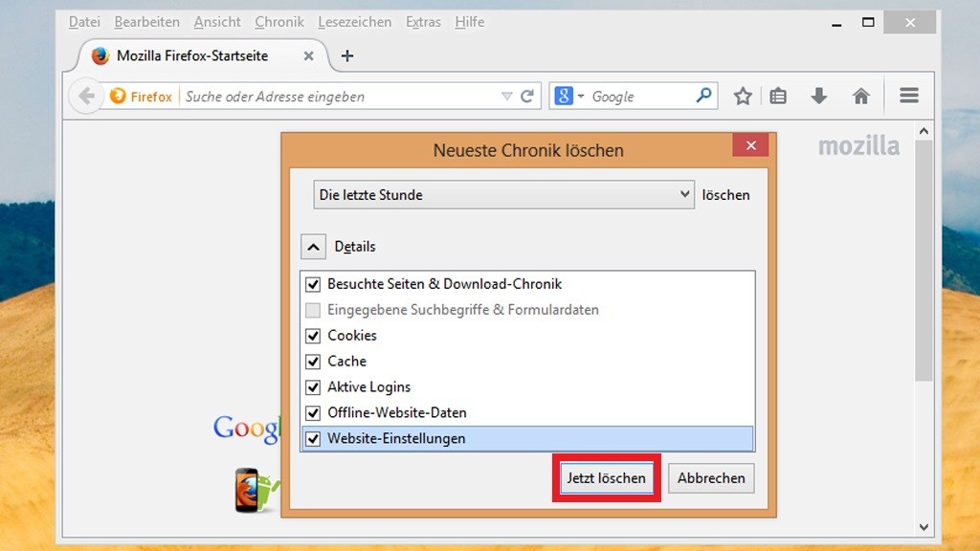Open the Chronik menu
Image resolution: width=980 pixels, height=551 pixels.
point(279,21)
